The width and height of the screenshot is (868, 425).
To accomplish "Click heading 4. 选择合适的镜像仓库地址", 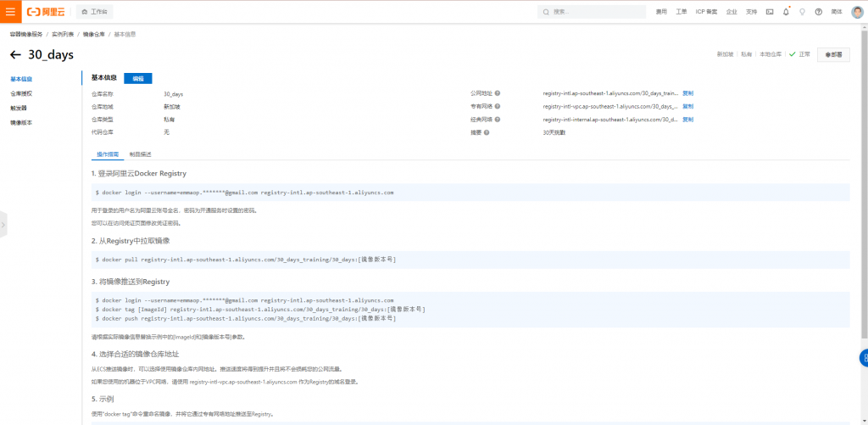I will point(135,354).
